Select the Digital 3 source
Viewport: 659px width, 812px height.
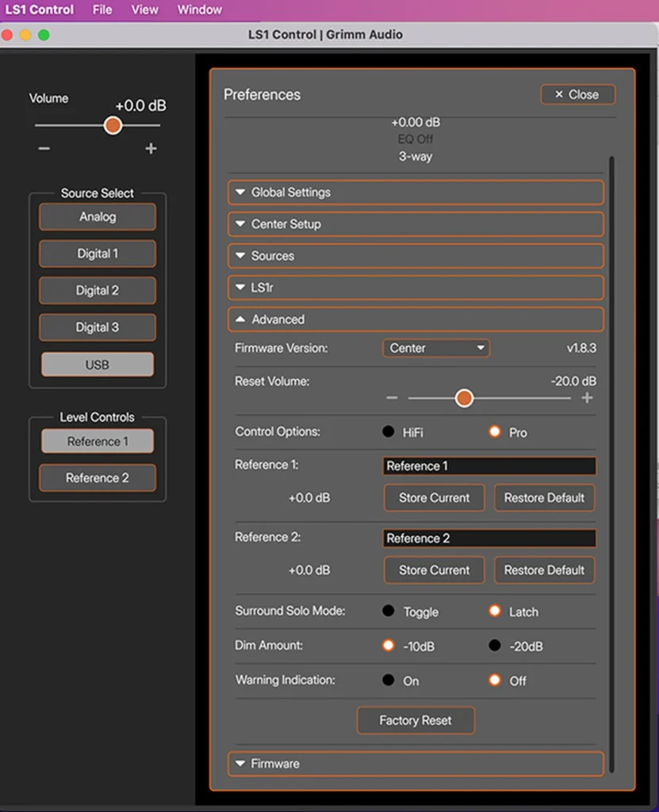point(98,327)
